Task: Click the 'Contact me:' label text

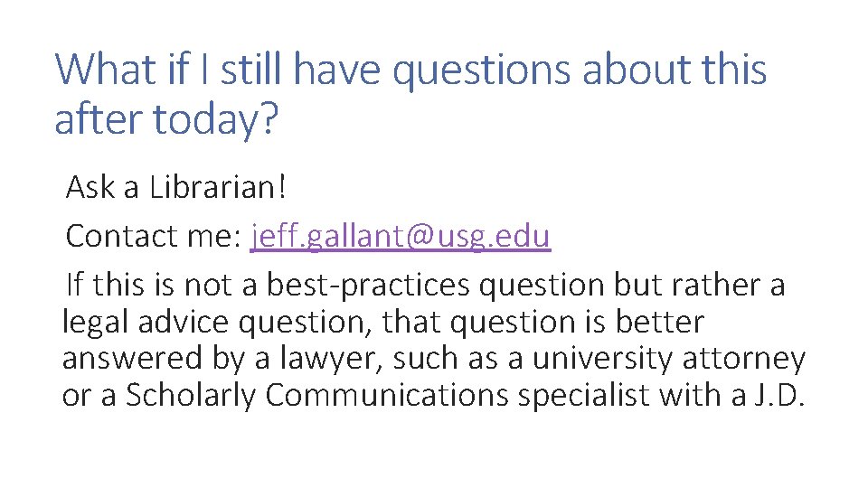Action: [153, 237]
